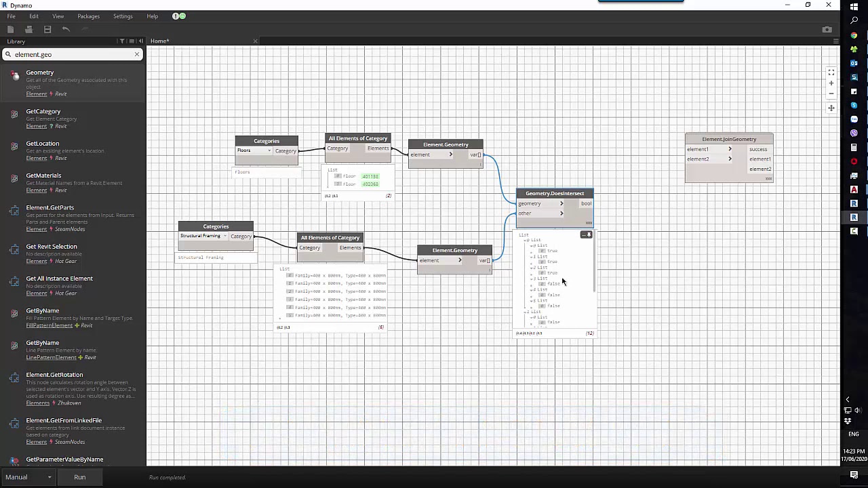Open Chrome from the taskbar

pyautogui.click(x=854, y=34)
